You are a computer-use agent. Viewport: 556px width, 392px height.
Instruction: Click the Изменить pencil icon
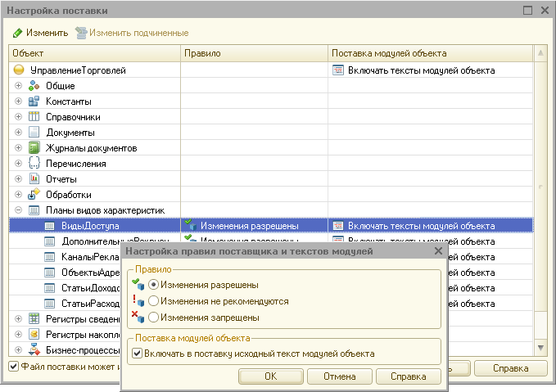point(17,33)
